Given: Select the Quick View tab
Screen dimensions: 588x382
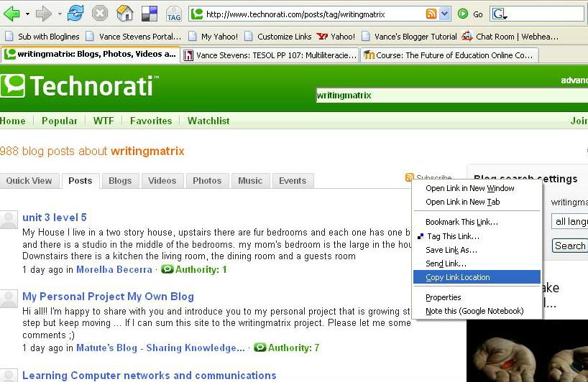Looking at the screenshot, I should pyautogui.click(x=29, y=180).
